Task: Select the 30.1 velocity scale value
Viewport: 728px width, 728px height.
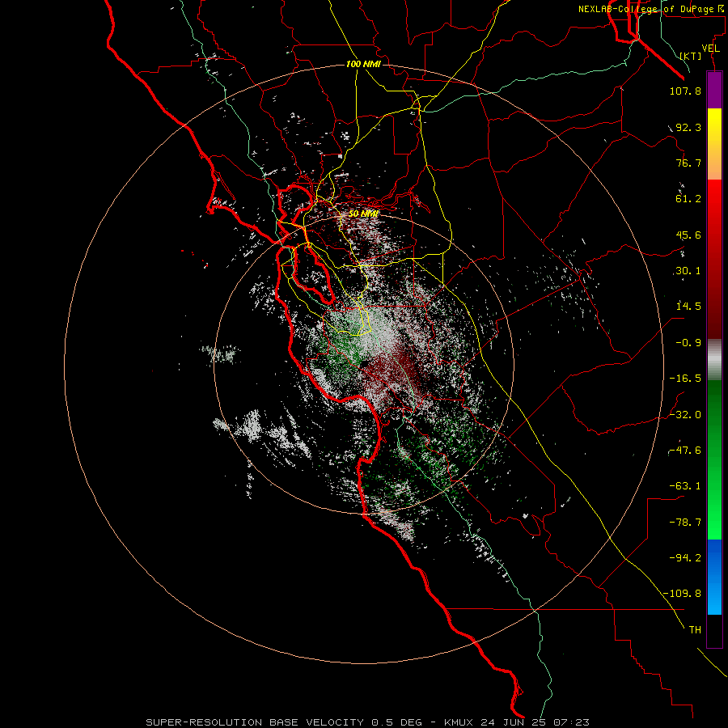Action: tap(688, 271)
